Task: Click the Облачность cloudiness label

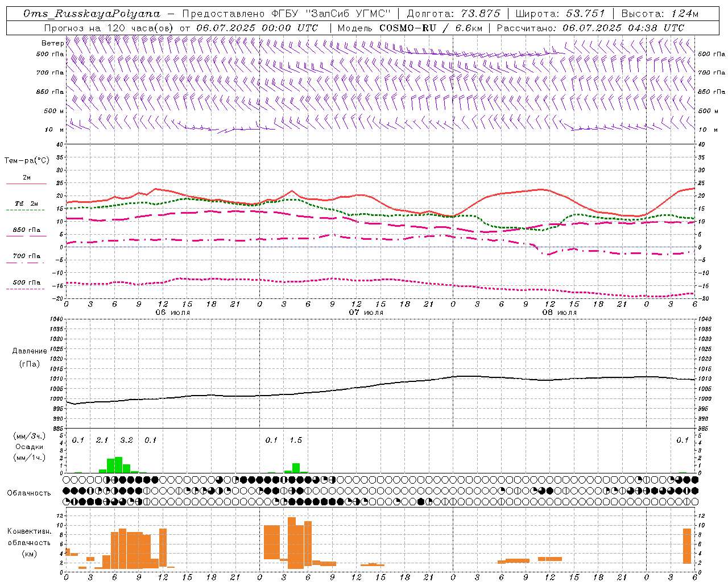Action: (29, 493)
